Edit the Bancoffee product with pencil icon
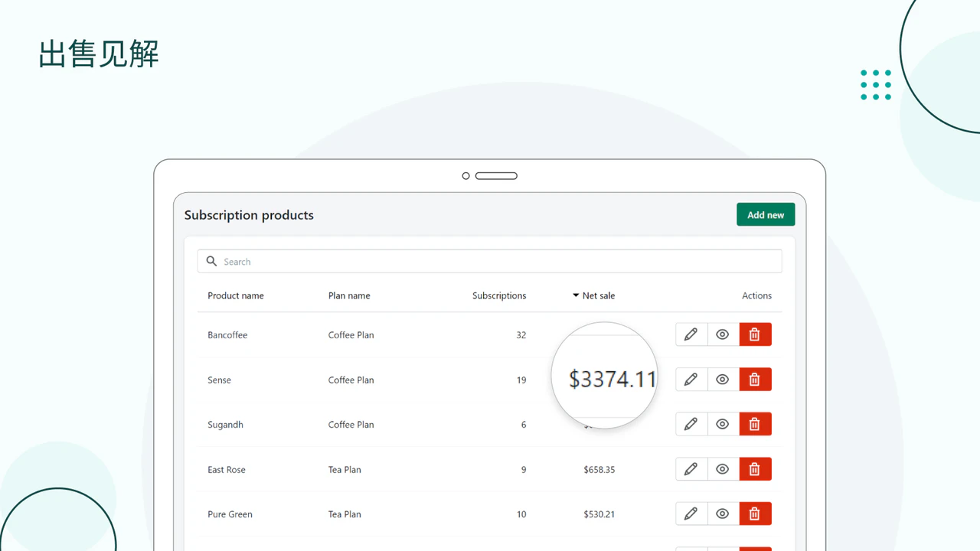980x551 pixels. [x=691, y=334]
